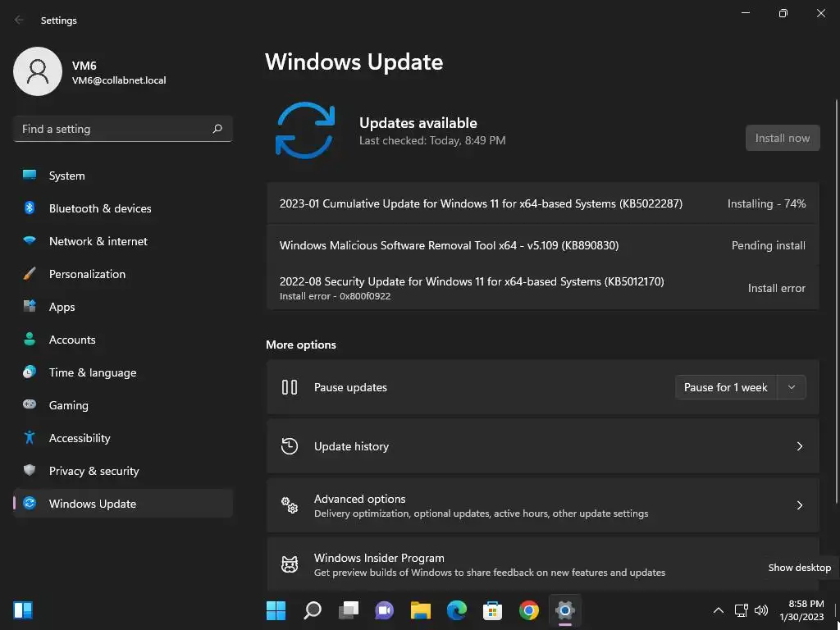The image size is (840, 630).
Task: Click the KB890830 Malicious Software Removal row
Action: tap(543, 244)
